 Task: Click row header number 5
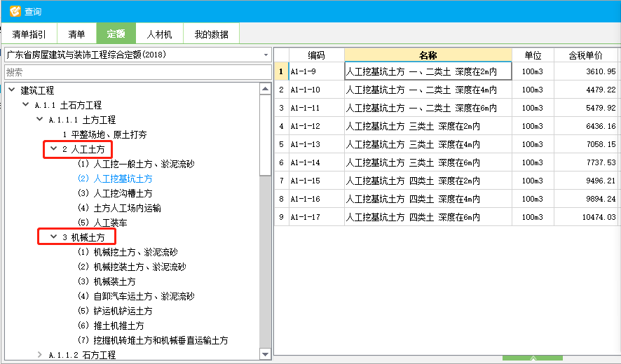(282, 144)
